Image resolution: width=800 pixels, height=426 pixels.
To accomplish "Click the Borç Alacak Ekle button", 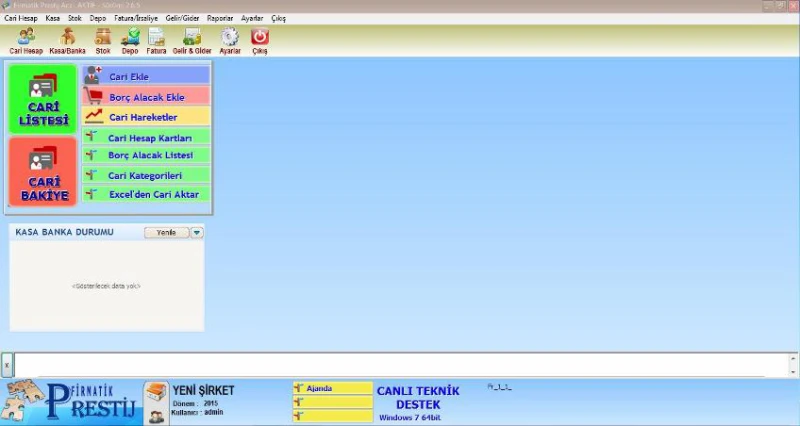I will click(146, 96).
